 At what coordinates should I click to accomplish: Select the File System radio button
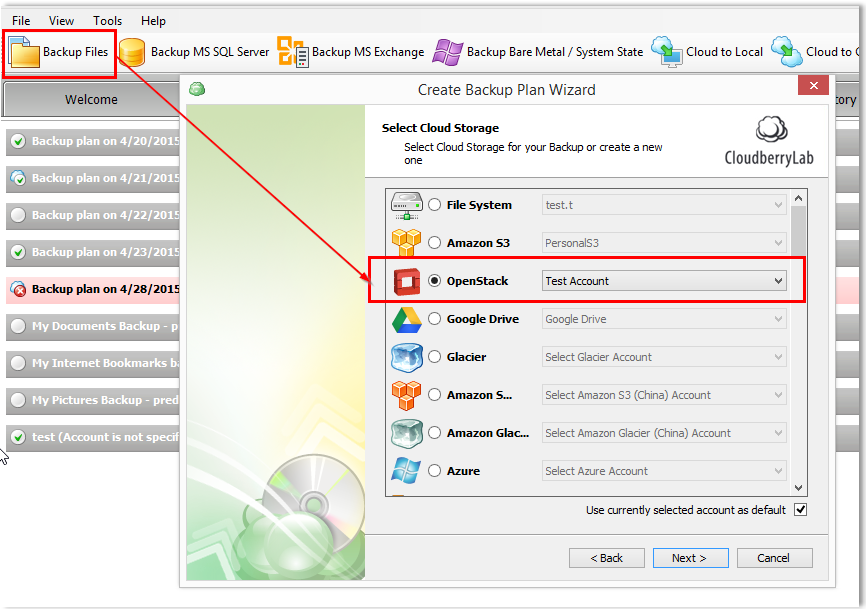(x=435, y=205)
